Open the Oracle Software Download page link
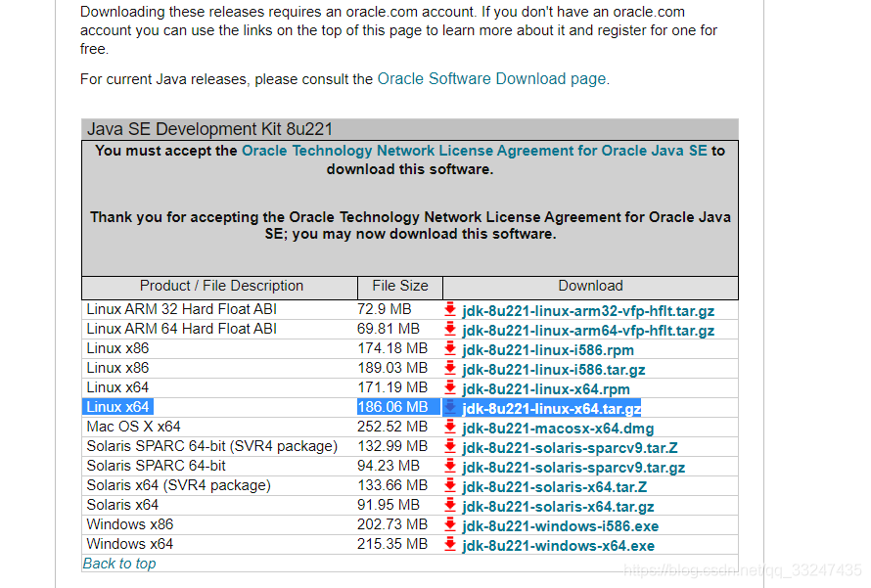The width and height of the screenshot is (871, 588). [x=491, y=79]
